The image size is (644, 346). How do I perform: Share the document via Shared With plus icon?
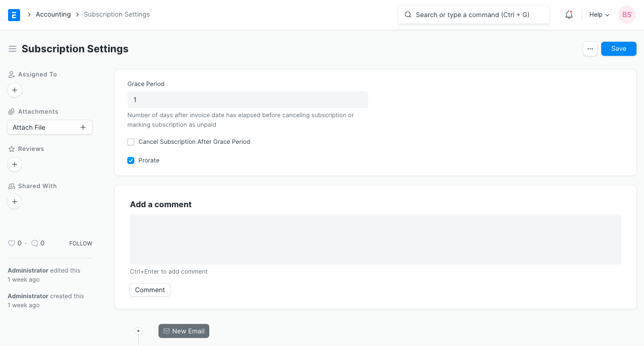click(14, 202)
